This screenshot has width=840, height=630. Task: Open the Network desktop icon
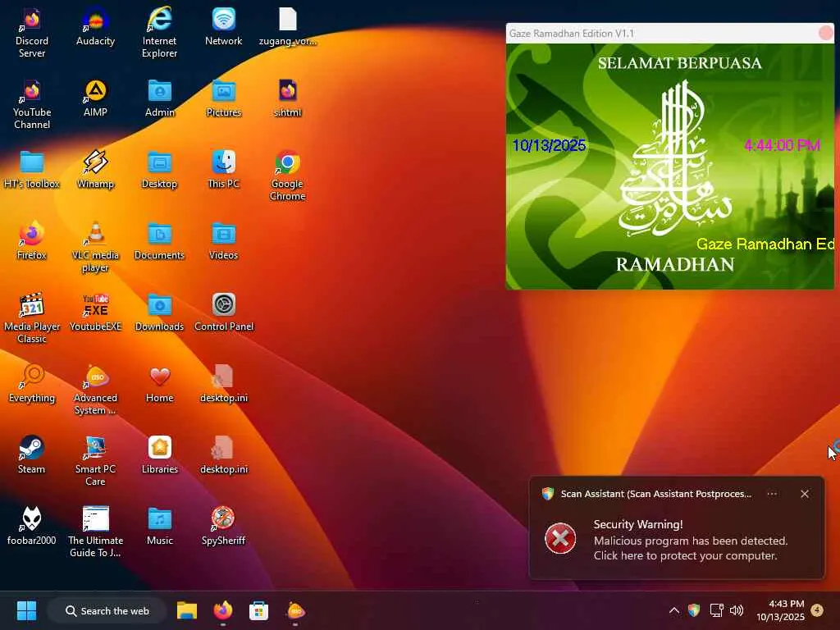point(223,27)
